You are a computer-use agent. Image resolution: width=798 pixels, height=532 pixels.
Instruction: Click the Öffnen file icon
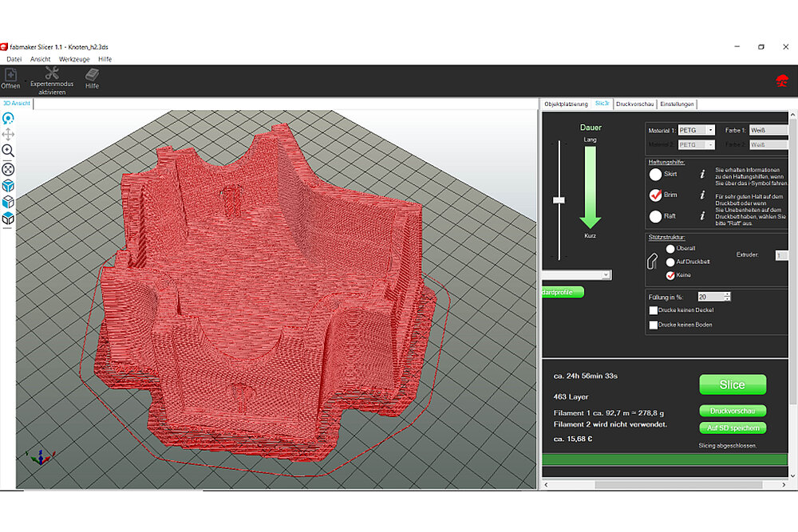[x=10, y=77]
